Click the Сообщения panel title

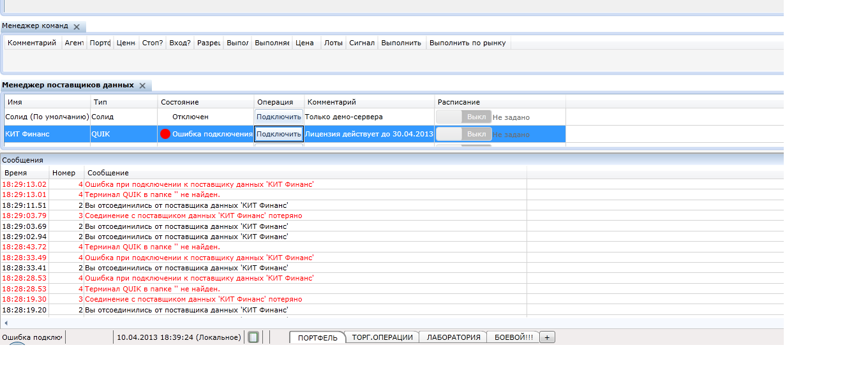pyautogui.click(x=22, y=160)
